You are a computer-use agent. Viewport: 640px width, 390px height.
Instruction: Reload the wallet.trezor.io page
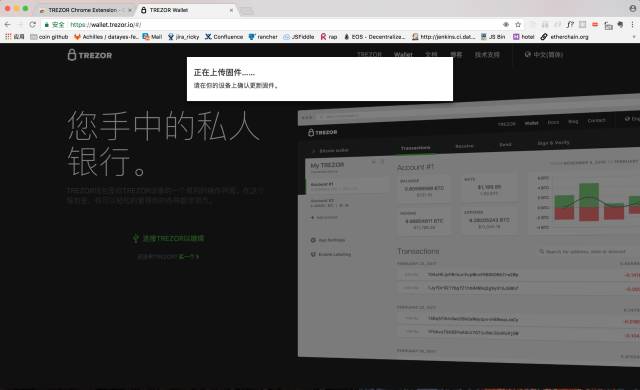coord(33,24)
